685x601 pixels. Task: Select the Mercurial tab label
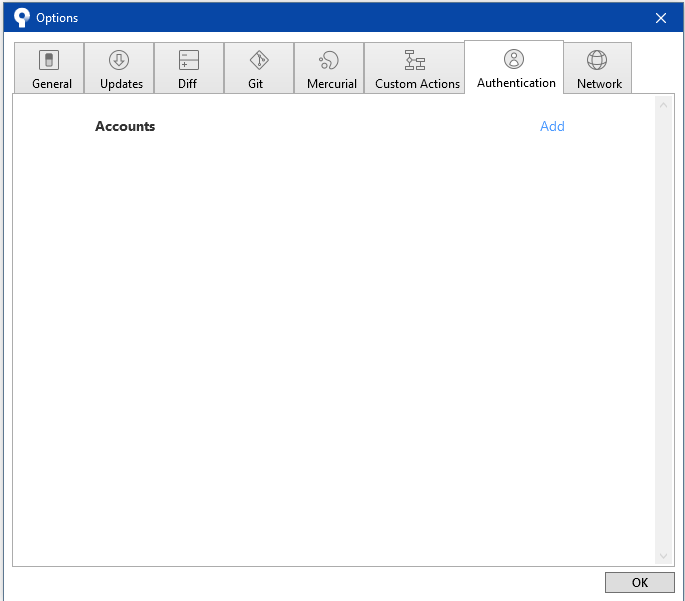332,84
